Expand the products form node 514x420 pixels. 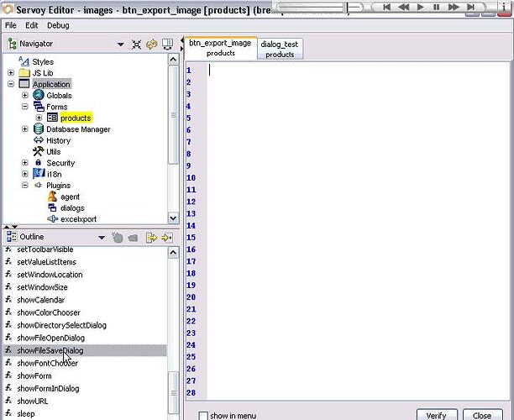pos(39,118)
